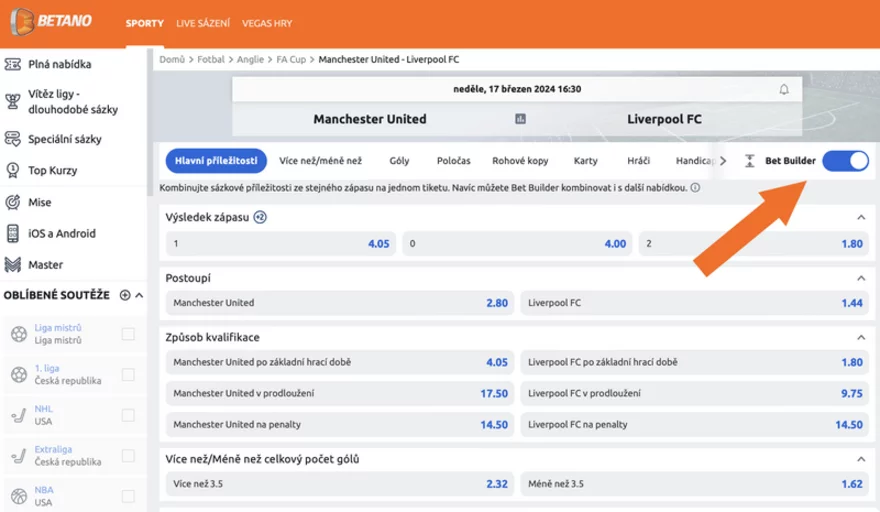Select the Poločas tab
The width and height of the screenshot is (880, 512).
[x=453, y=161]
